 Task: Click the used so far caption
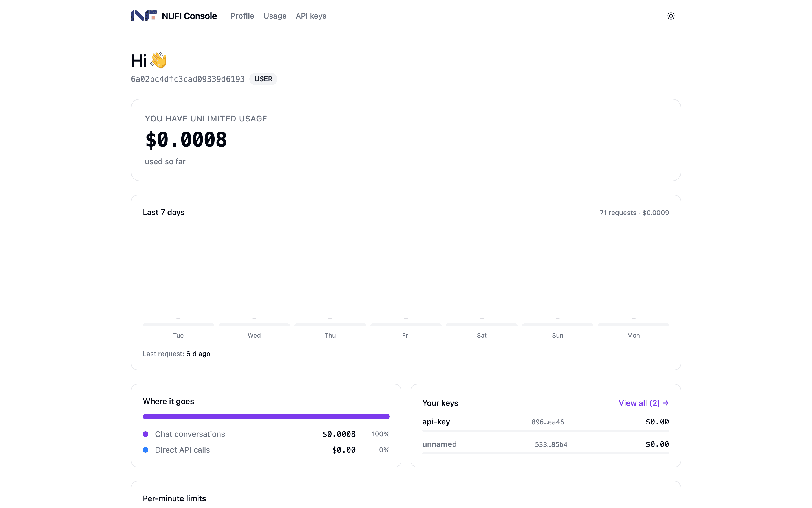pyautogui.click(x=165, y=162)
